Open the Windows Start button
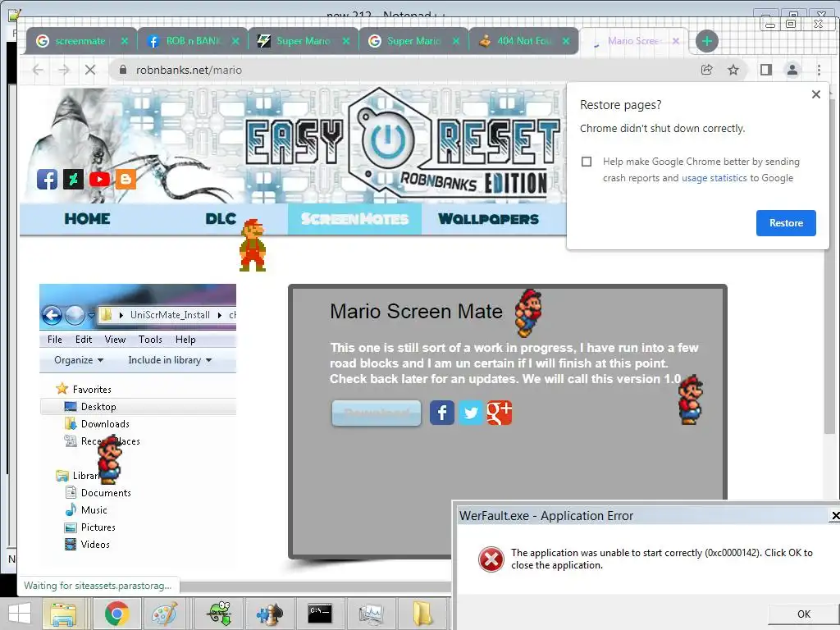The width and height of the screenshot is (840, 630). [20, 614]
